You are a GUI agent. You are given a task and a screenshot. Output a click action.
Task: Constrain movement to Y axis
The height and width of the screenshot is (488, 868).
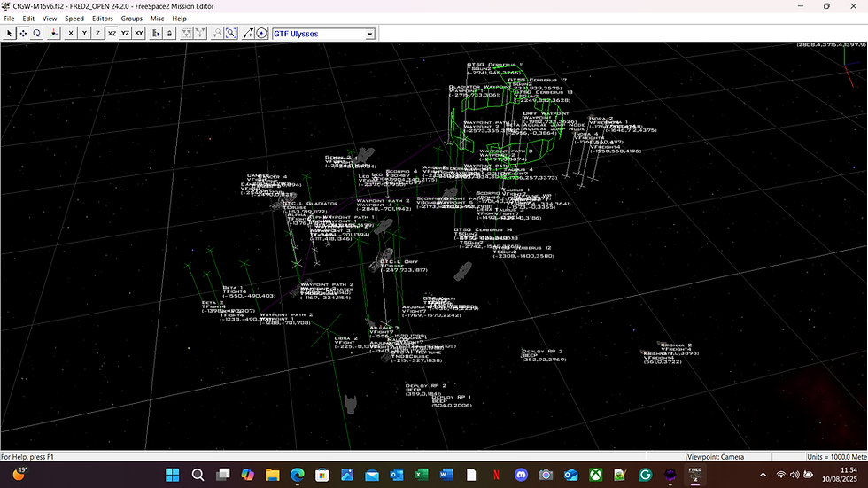pos(84,33)
